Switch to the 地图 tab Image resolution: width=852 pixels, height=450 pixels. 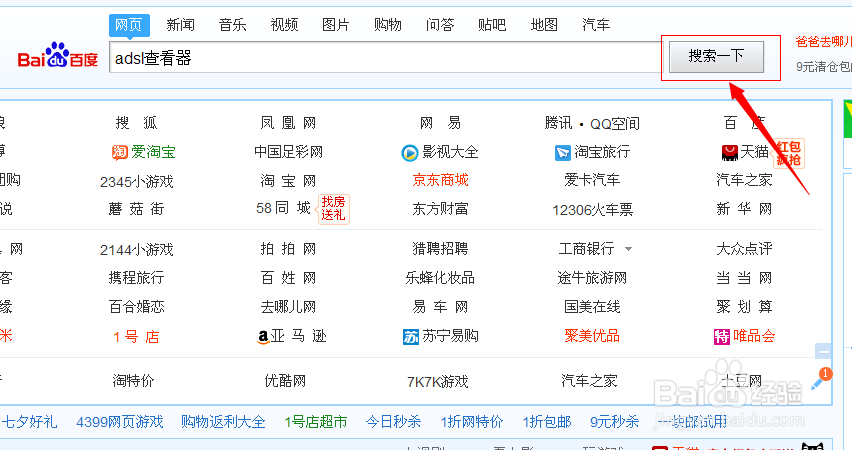coord(544,25)
